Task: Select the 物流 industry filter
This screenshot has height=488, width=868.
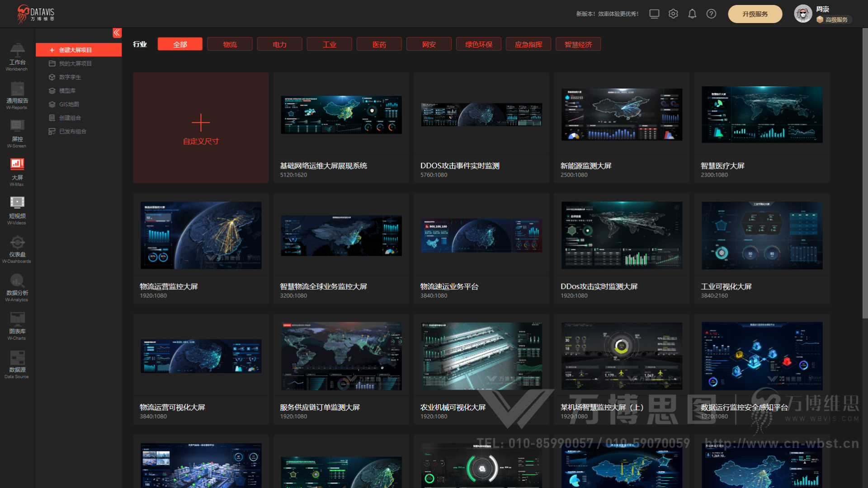Action: pos(230,44)
